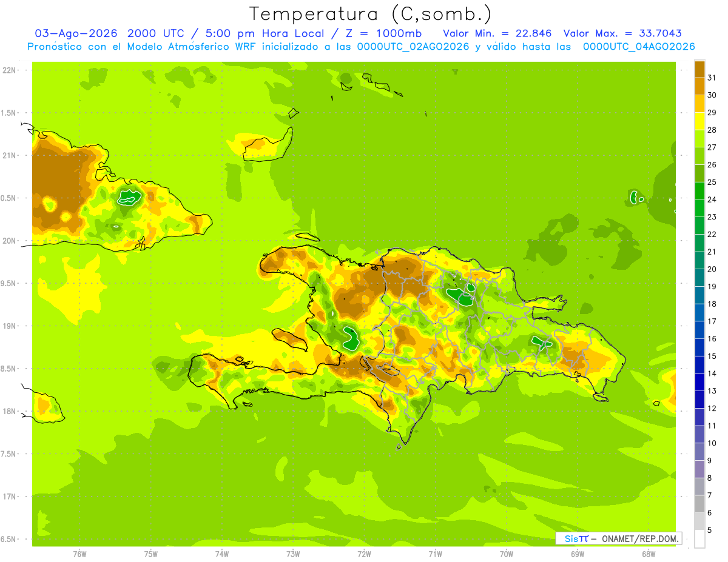Viewport: 728px width, 562px height.
Task: Click legend value "24" on color bar
Action: pos(712,199)
